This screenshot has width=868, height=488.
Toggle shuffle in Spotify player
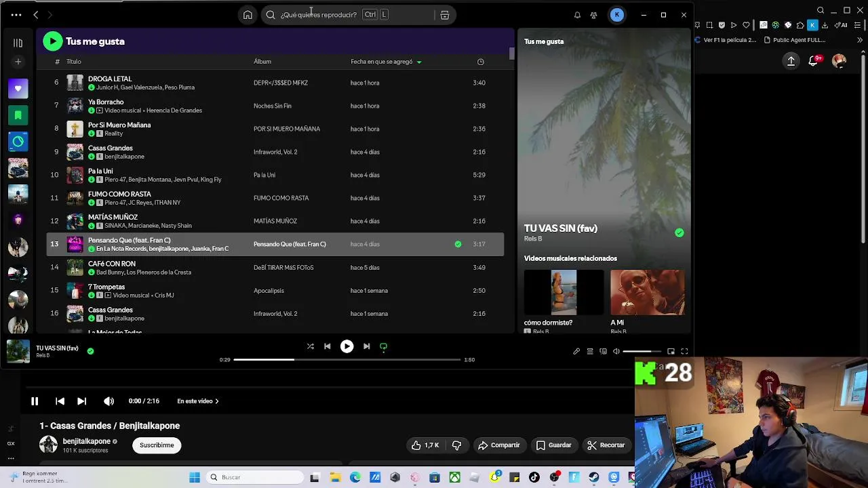(310, 346)
